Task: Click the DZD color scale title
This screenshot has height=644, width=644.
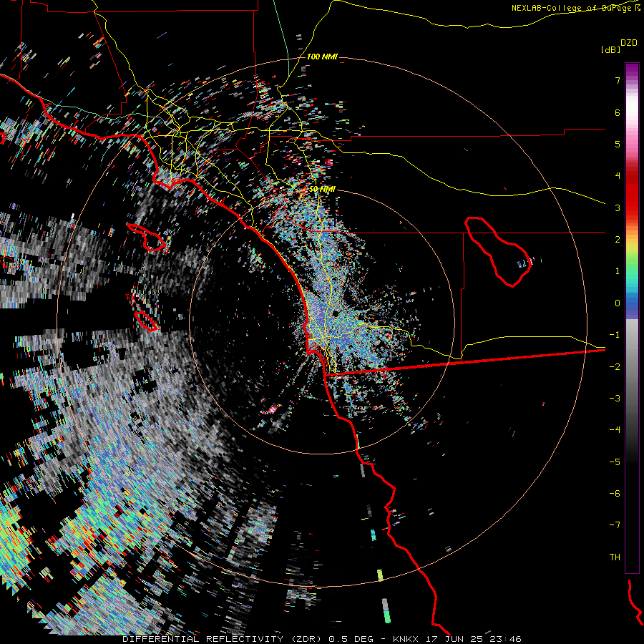Action: (629, 43)
